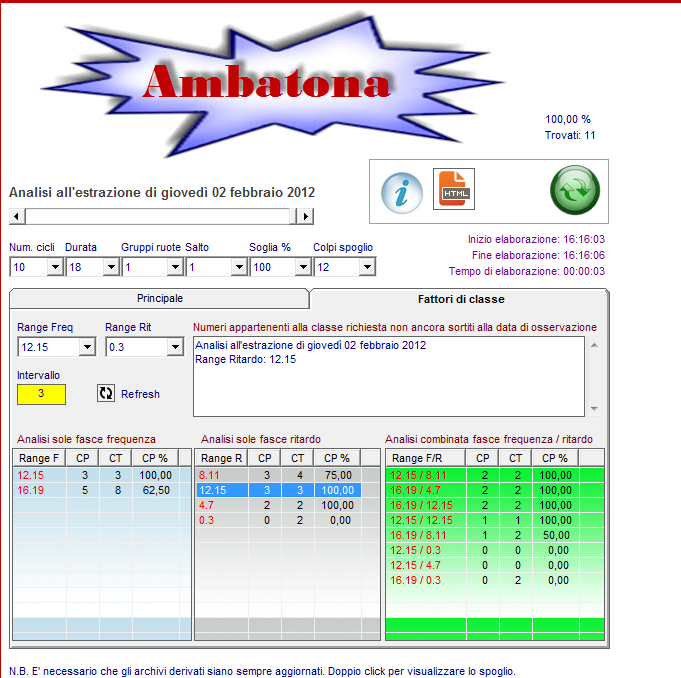Select combined row 12.15 / 8.11

[x=495, y=475]
